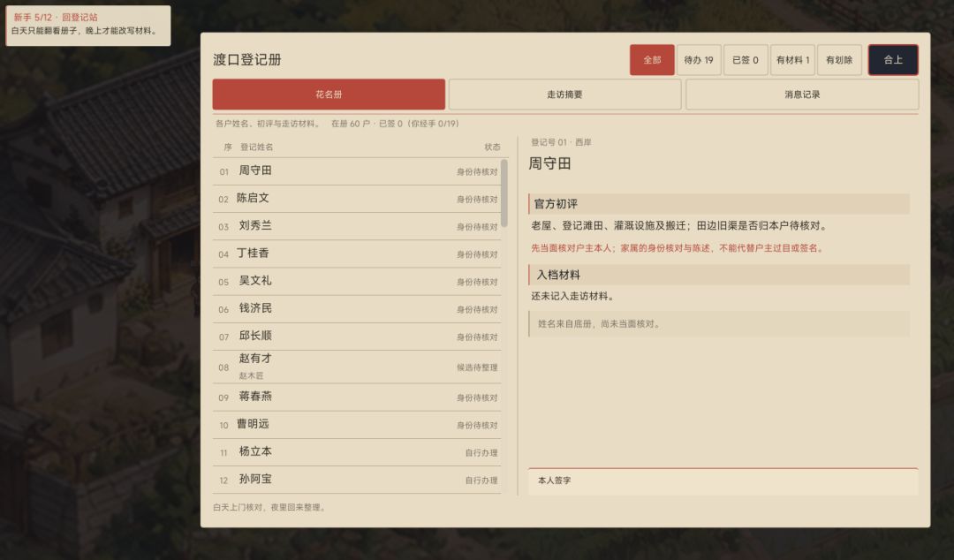Select row 09 蒋春燕

click(x=357, y=397)
